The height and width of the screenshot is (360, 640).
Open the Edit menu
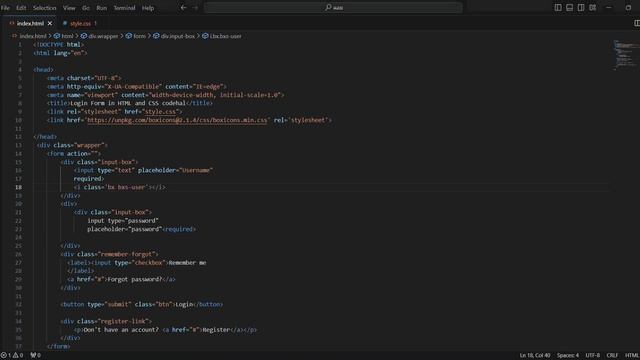pyautogui.click(x=21, y=8)
